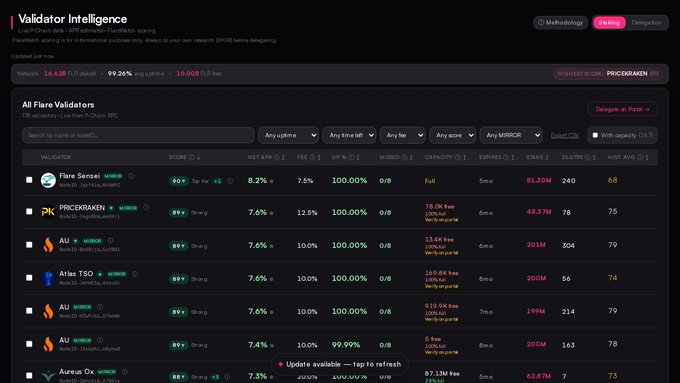Click the sort arrows on MISSED column
This screenshot has height=383, width=680.
[x=411, y=157]
